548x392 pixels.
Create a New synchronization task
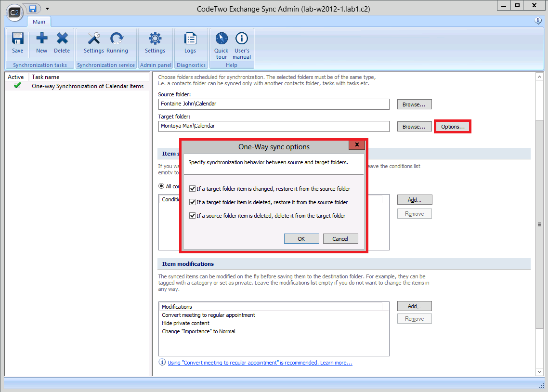point(41,43)
